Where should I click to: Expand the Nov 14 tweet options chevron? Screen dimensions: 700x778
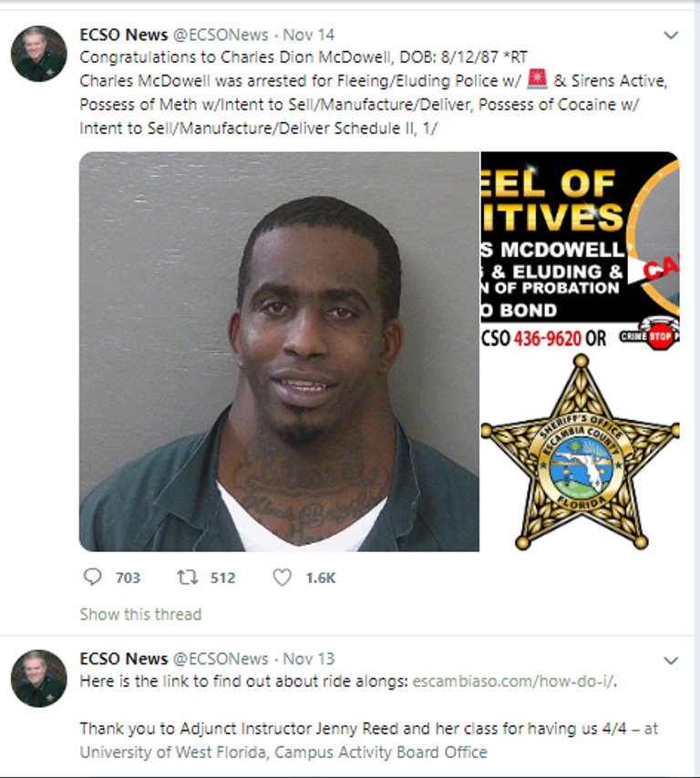tap(671, 36)
